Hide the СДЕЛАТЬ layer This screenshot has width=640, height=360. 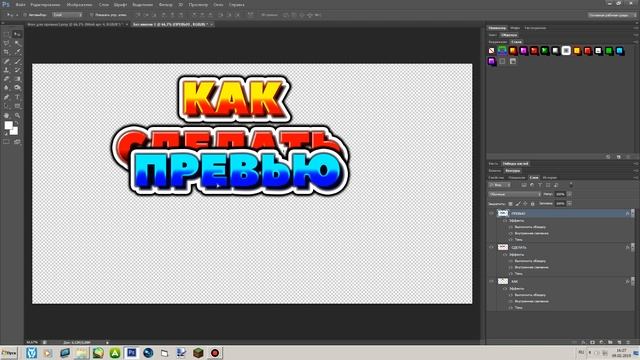[491, 247]
